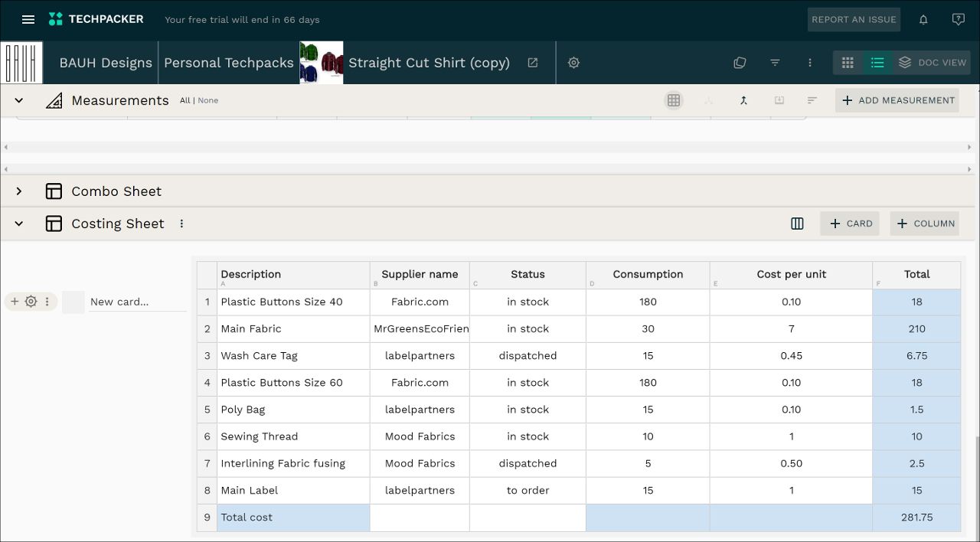Select the Description column header
This screenshot has width=980, height=542.
point(293,275)
